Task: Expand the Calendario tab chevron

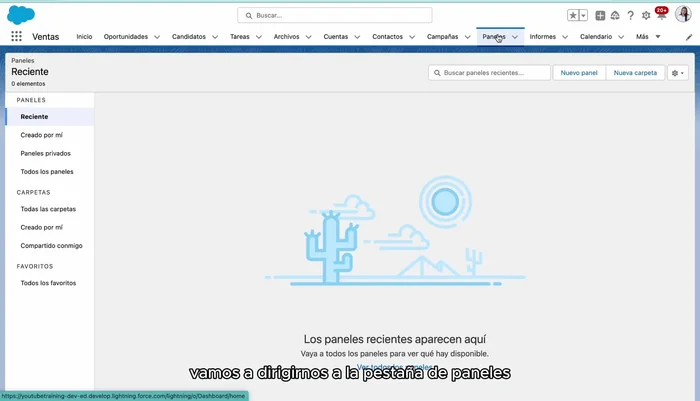Action: click(x=621, y=37)
